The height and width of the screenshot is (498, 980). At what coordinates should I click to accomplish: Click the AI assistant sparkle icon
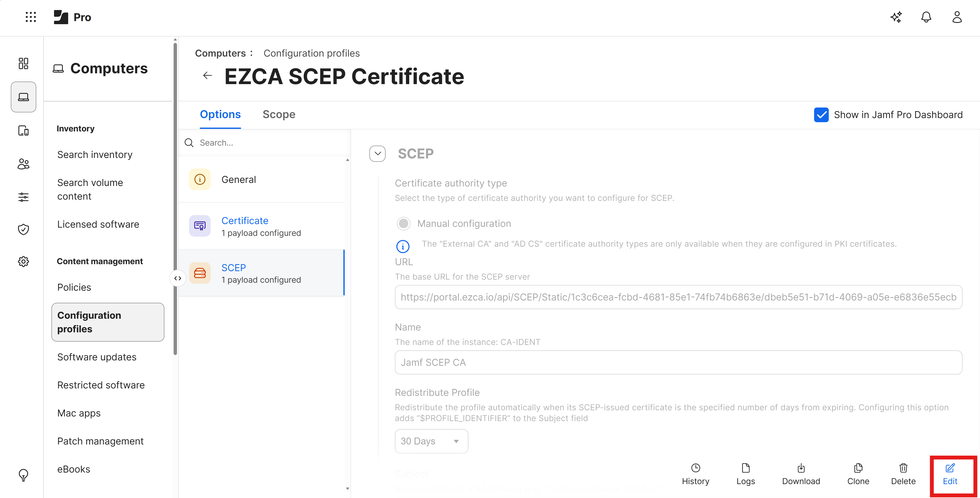click(x=896, y=17)
